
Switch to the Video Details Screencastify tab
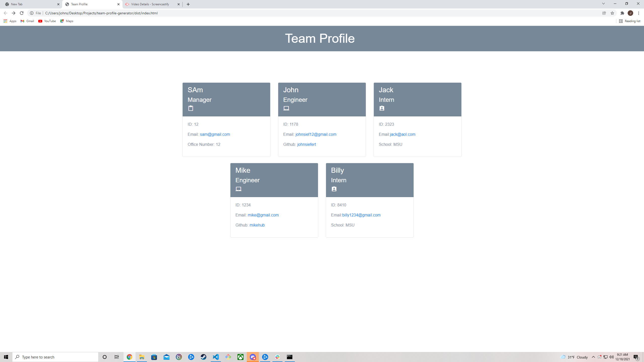click(x=148, y=4)
